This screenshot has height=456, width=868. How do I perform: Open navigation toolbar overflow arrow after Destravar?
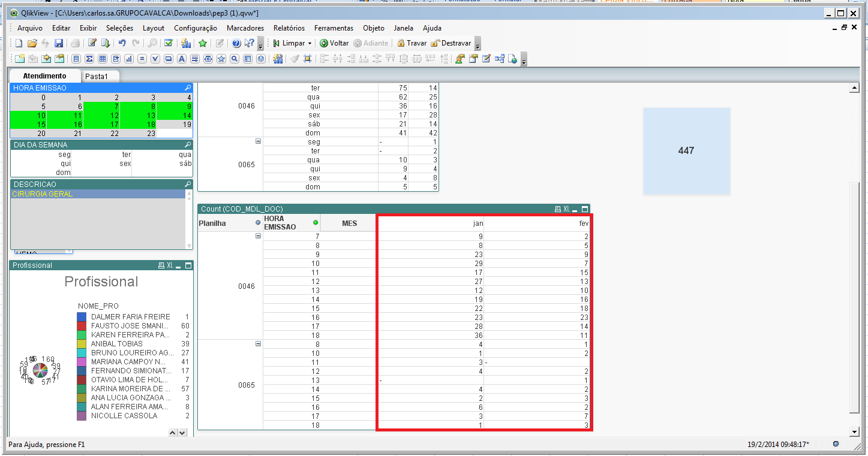tap(477, 44)
